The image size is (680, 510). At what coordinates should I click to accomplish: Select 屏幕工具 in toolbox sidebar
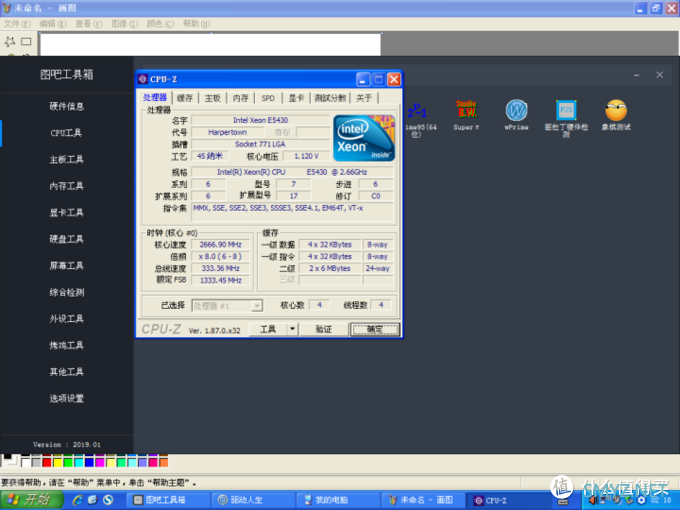pyautogui.click(x=66, y=265)
